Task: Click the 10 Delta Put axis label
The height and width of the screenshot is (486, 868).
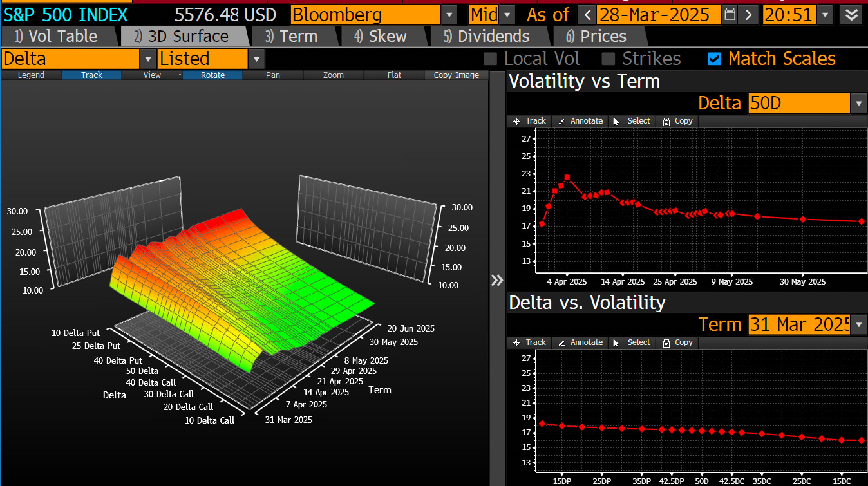Action: pyautogui.click(x=75, y=333)
